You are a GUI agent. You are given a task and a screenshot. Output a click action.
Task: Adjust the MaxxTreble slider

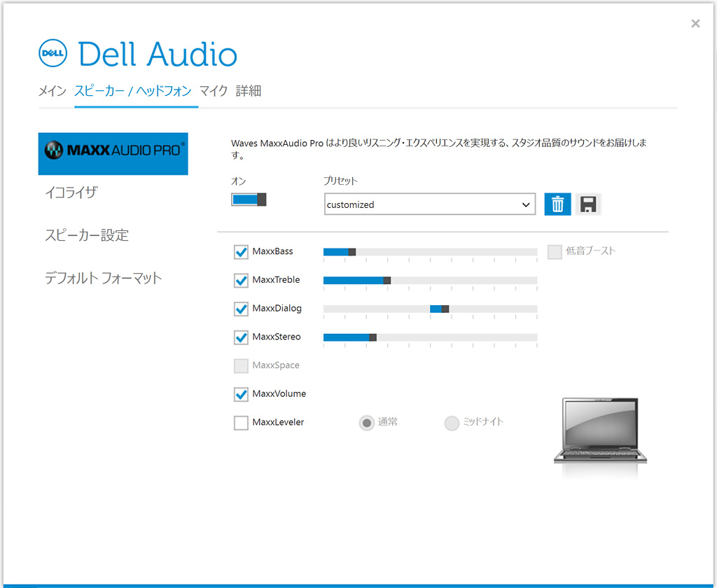(x=431, y=280)
